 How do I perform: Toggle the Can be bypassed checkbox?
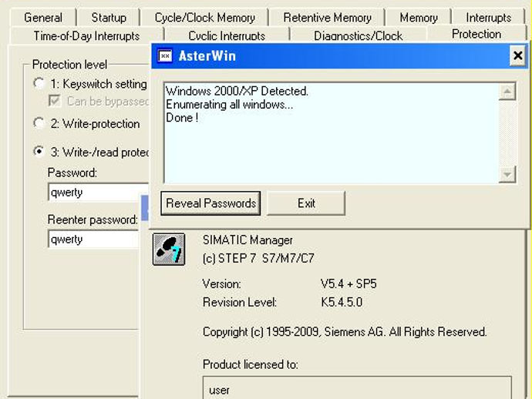54,101
